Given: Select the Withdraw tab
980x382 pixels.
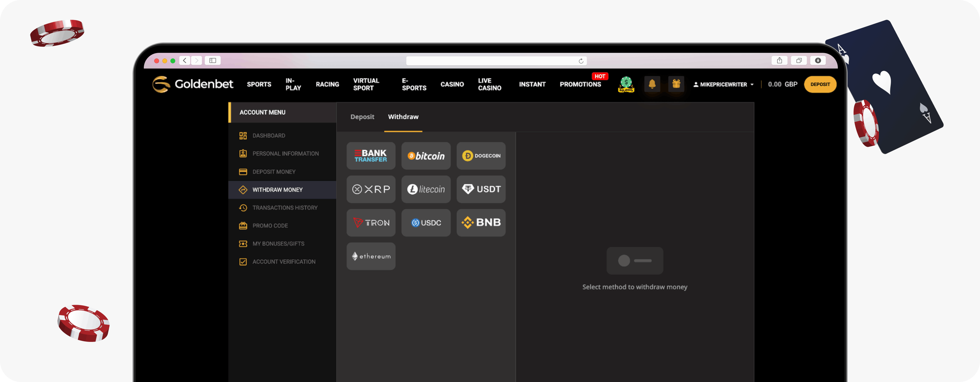Looking at the screenshot, I should click(403, 117).
